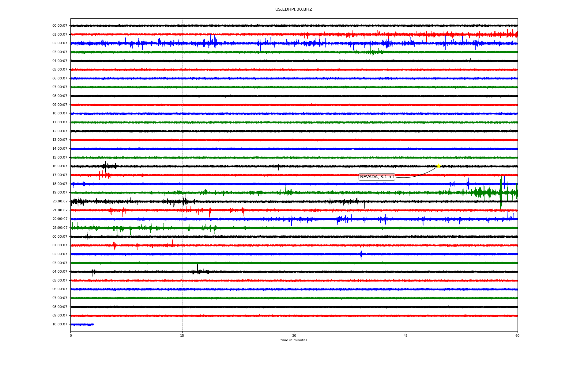Click the 20:00:07 trace label
The width and height of the screenshot is (588, 368).
click(x=60, y=201)
